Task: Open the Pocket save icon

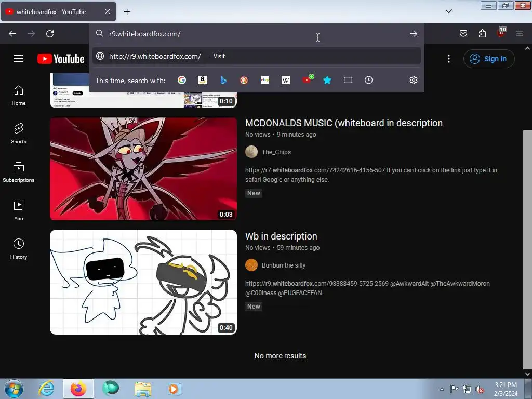Action: pos(463,33)
